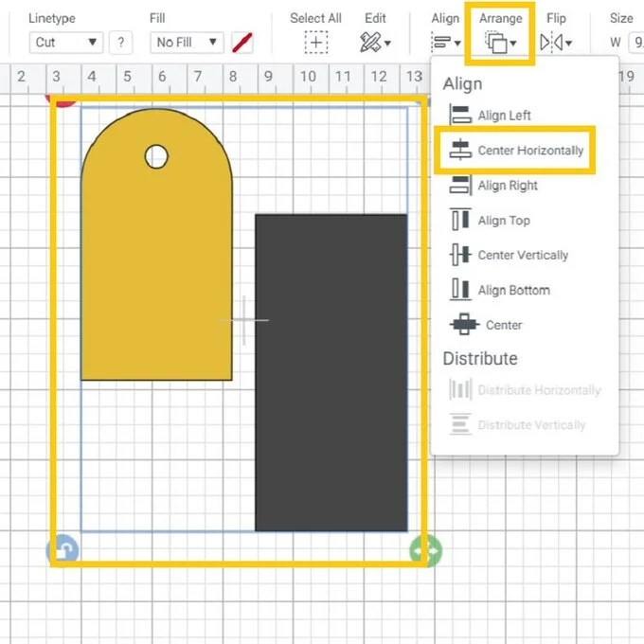
Task: Click the green resize handle
Action: [426, 551]
